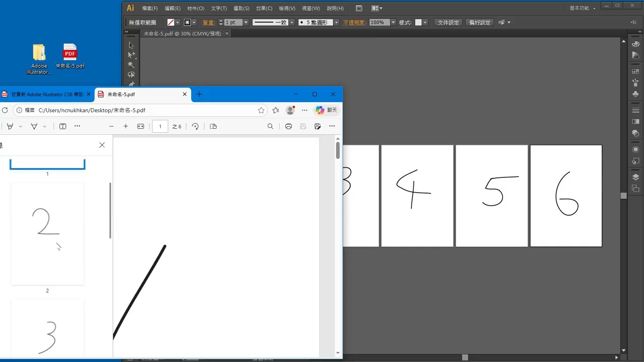Select the Lasso tool in Illustrator

tap(131, 75)
